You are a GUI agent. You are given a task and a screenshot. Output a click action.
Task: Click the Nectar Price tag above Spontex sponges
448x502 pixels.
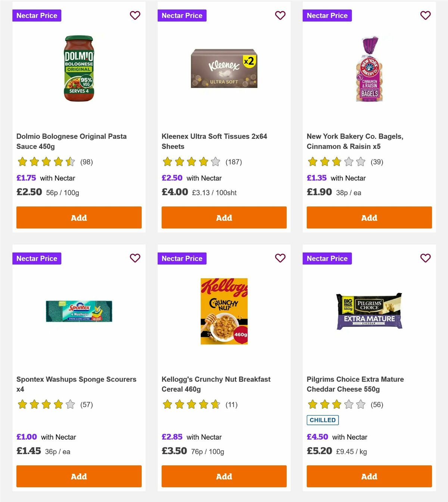point(37,258)
